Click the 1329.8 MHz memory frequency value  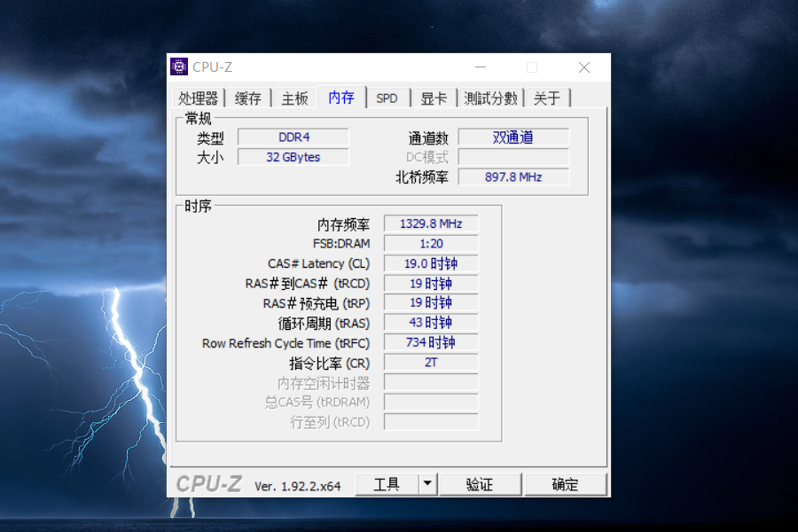[431, 223]
